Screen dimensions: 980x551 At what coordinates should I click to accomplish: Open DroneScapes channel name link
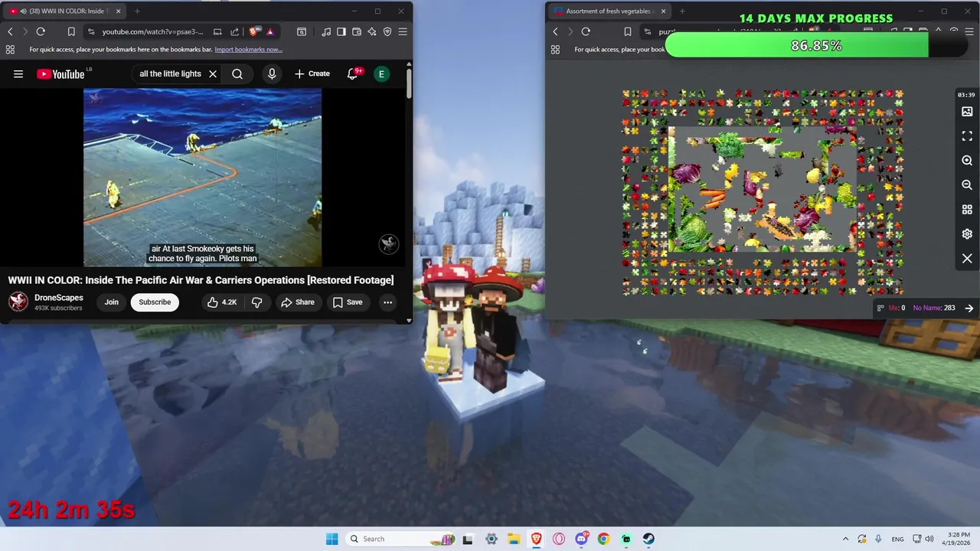59,298
